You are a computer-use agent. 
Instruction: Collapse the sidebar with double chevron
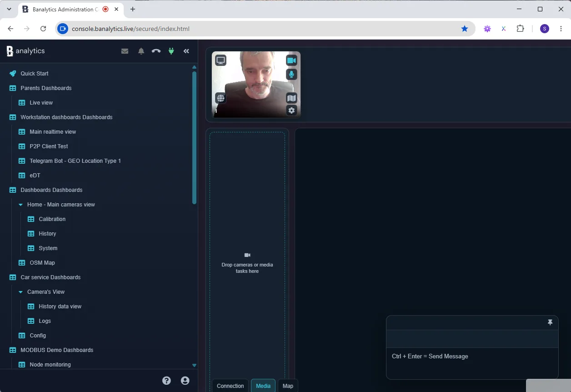pos(186,51)
